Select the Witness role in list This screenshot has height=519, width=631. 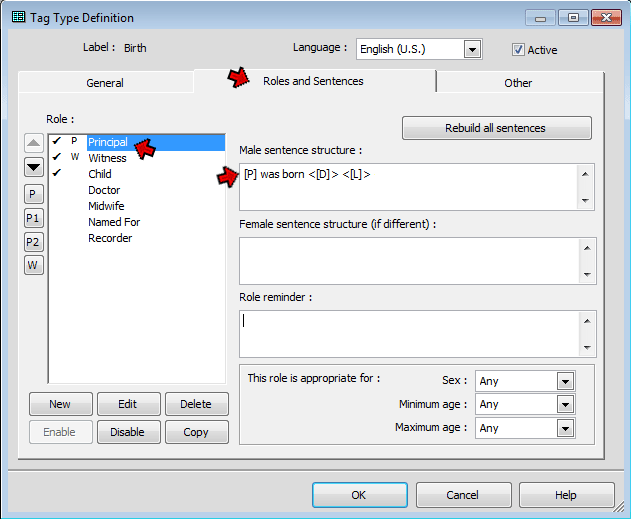[107, 158]
